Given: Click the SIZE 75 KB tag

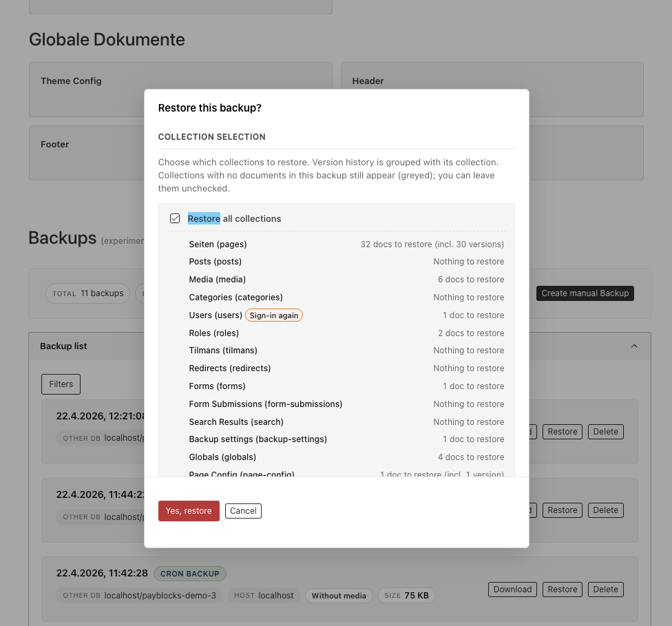Looking at the screenshot, I should tap(406, 596).
